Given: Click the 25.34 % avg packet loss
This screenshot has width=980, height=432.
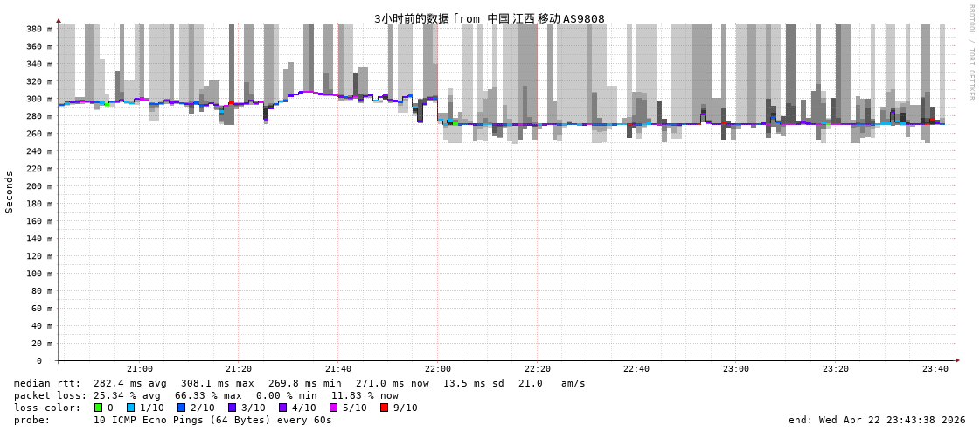Looking at the screenshot, I should (x=127, y=396).
